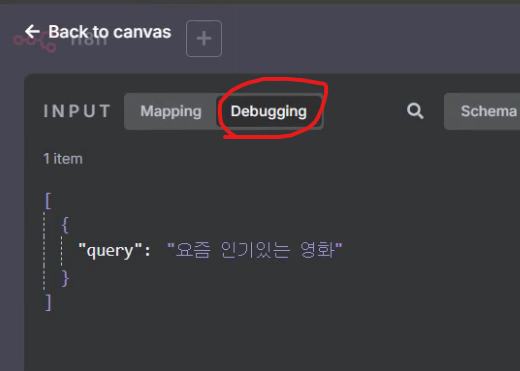Switch to the Mapping tab
Viewport: 520px width, 371px height.
pos(171,111)
